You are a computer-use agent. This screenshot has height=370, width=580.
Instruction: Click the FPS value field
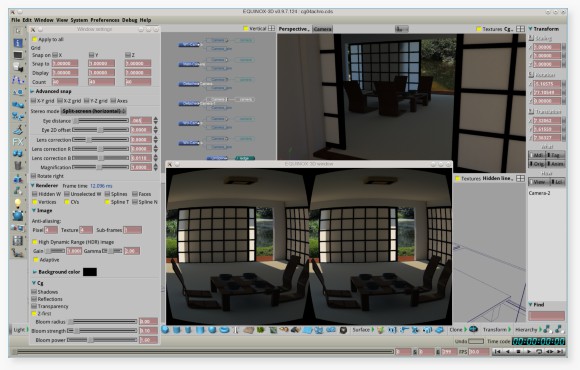(479, 352)
